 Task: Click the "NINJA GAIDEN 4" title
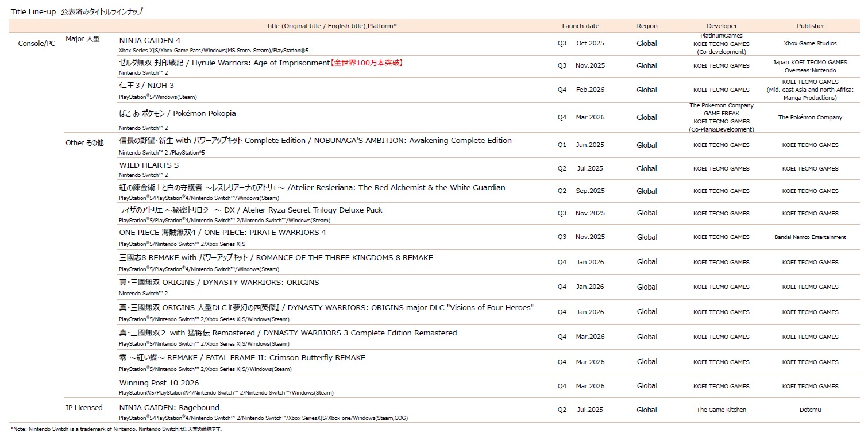(150, 40)
